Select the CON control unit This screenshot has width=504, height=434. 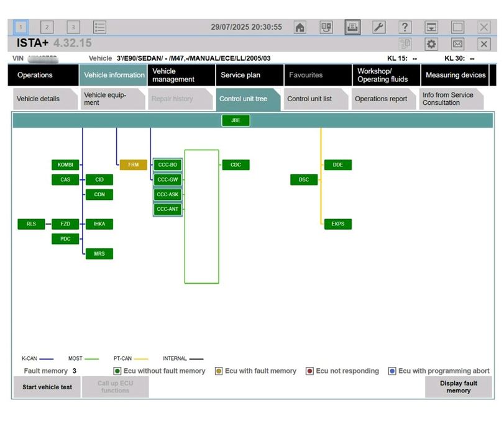(x=99, y=194)
